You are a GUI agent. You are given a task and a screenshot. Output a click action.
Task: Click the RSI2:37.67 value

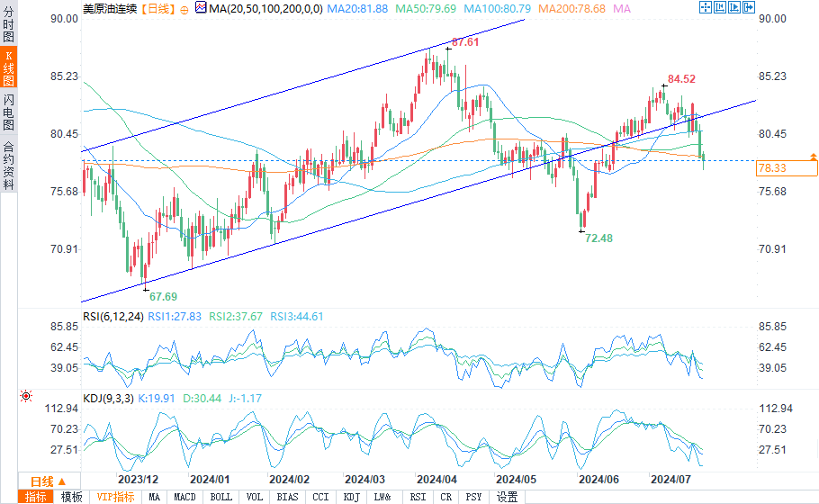coord(236,317)
